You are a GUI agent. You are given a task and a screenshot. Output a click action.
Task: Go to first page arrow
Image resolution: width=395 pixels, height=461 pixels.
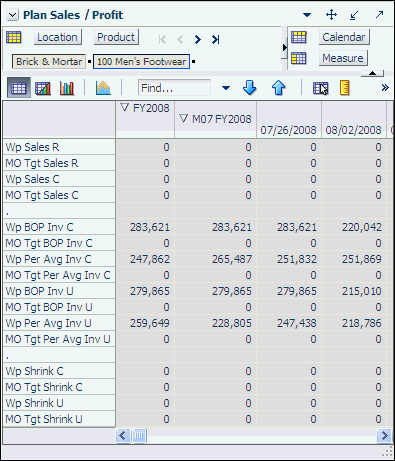click(x=162, y=40)
